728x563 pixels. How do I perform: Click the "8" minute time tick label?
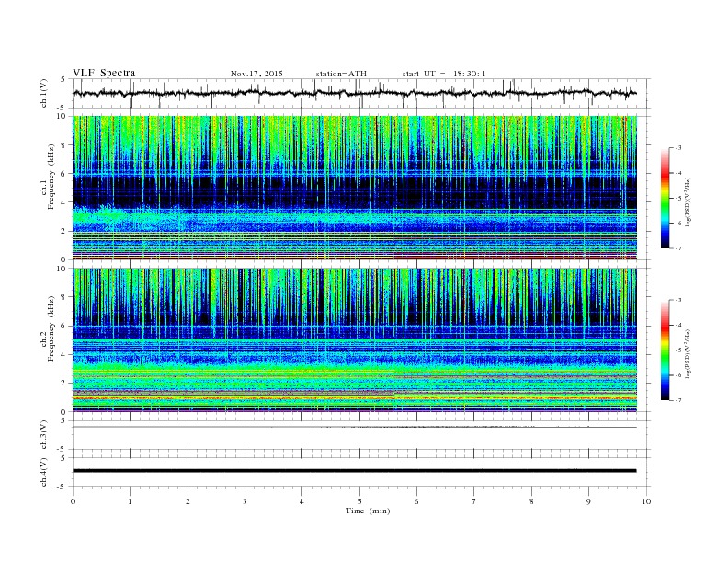click(x=531, y=501)
